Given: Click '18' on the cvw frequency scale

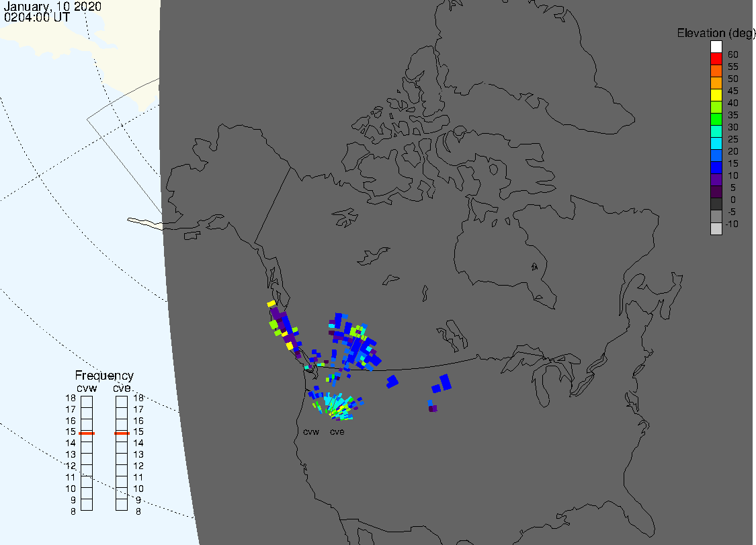Looking at the screenshot, I should click(x=71, y=398).
